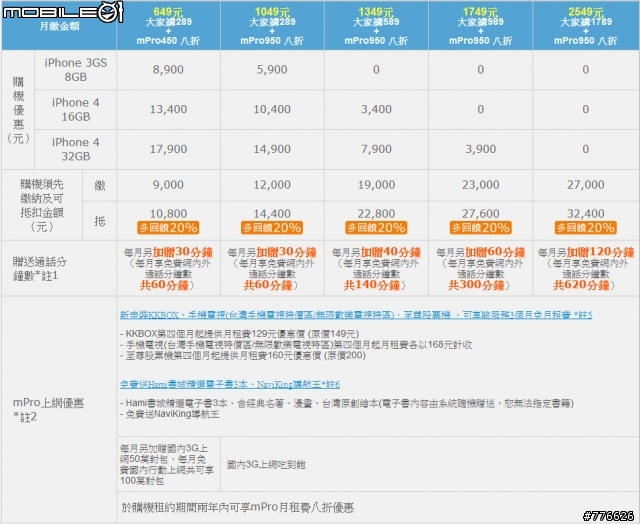The height and width of the screenshot is (524, 640).
Task: Click the 購機優惠(元) vertical label
Action: tap(18, 110)
